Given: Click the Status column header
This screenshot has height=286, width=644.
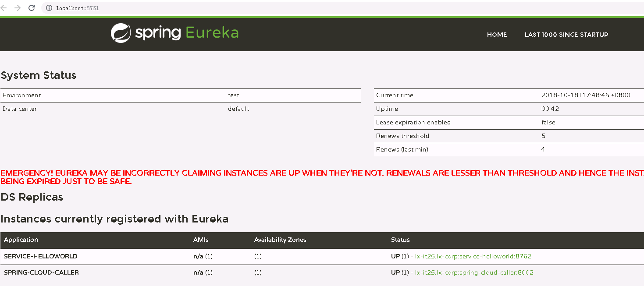Looking at the screenshot, I should tap(400, 240).
